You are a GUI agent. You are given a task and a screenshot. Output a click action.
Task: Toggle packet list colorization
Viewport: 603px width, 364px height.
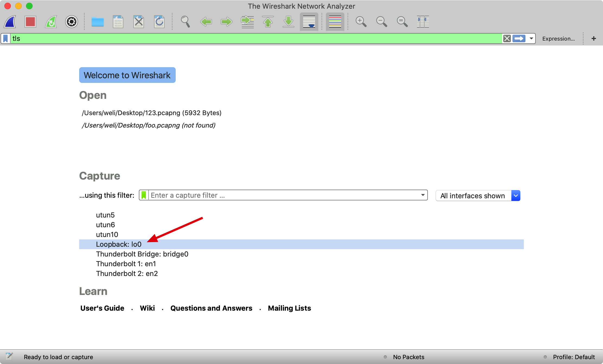(335, 22)
